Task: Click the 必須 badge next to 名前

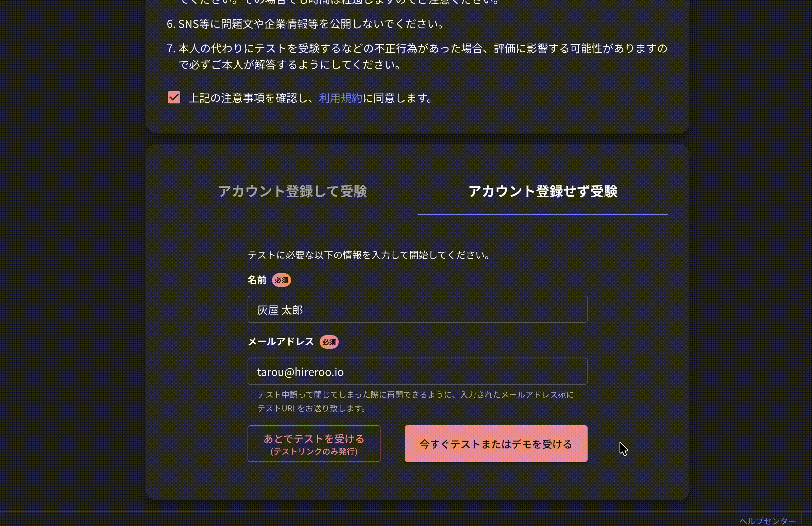Action: [x=281, y=280]
